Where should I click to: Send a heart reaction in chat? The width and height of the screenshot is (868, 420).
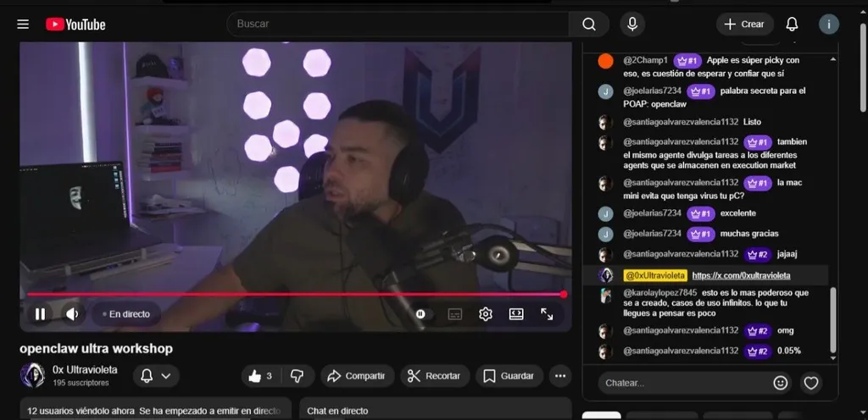coord(811,383)
